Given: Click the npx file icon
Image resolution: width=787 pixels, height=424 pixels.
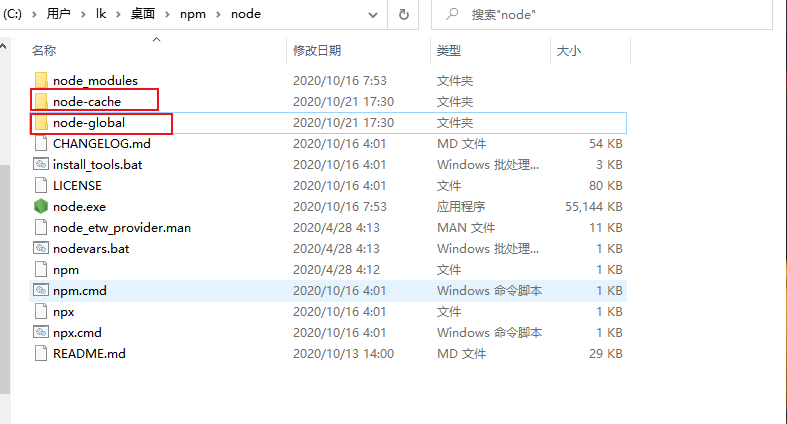Looking at the screenshot, I should [x=41, y=312].
